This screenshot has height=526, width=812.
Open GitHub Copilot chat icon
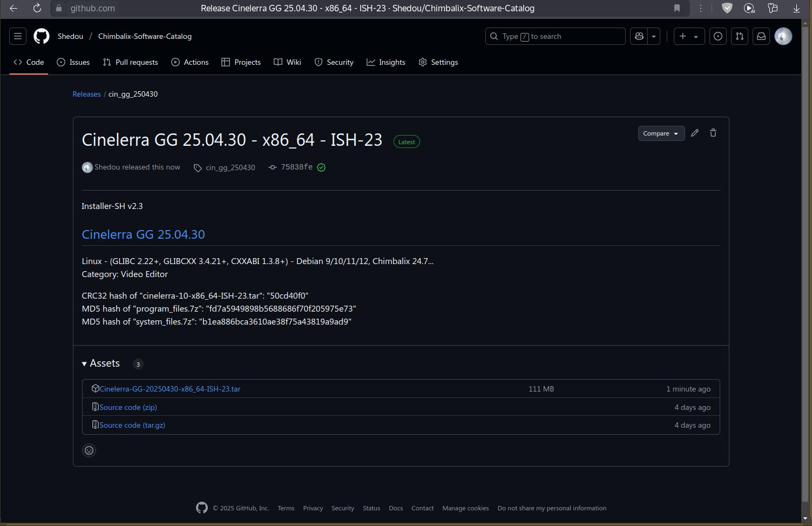639,36
